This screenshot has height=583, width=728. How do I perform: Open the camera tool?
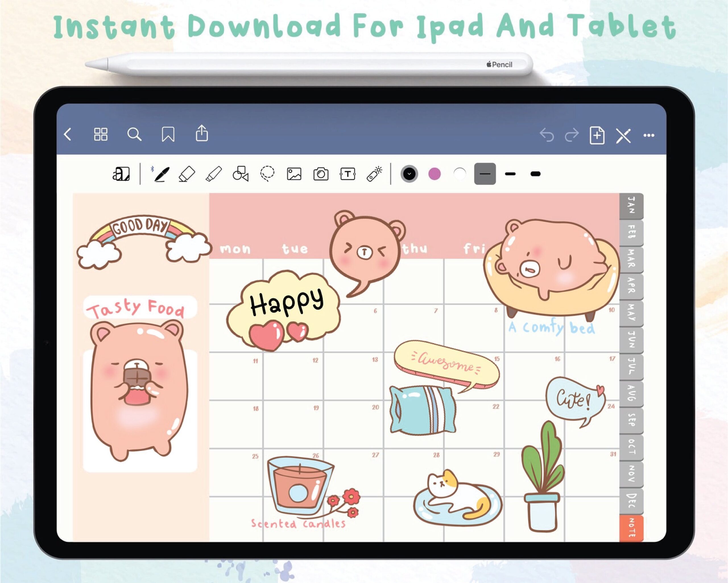321,174
